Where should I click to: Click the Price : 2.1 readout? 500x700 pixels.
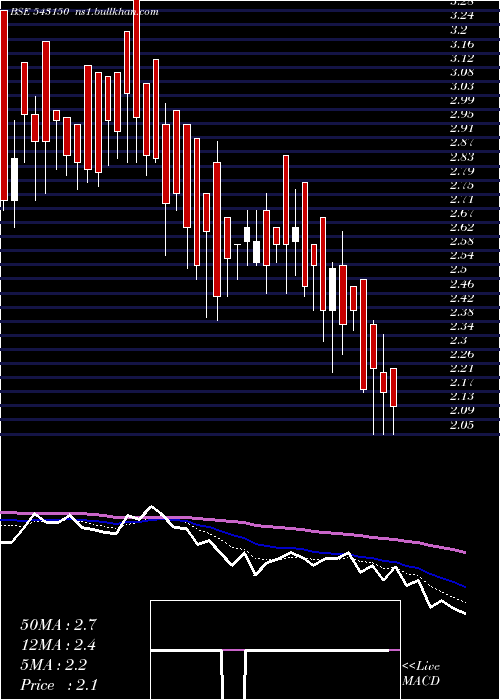pos(59,685)
